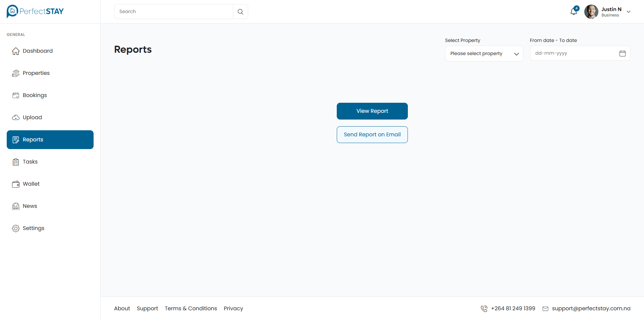Expand the Select Property dropdown

pos(484,54)
